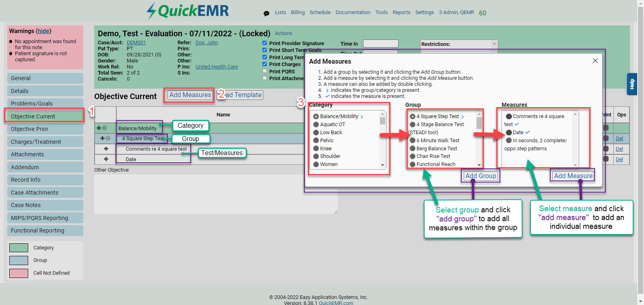The image size is (644, 305).
Task: Click the QuickEMR logo
Action: point(188,11)
